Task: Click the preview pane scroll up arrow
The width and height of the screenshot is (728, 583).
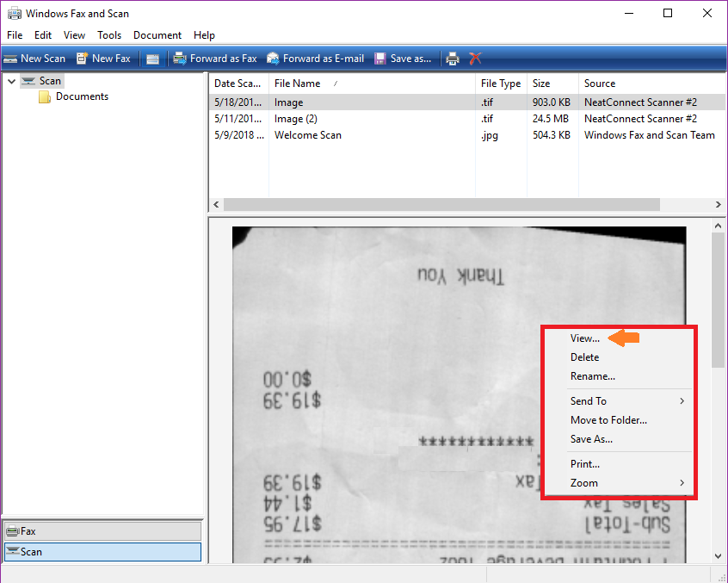Action: [x=719, y=226]
